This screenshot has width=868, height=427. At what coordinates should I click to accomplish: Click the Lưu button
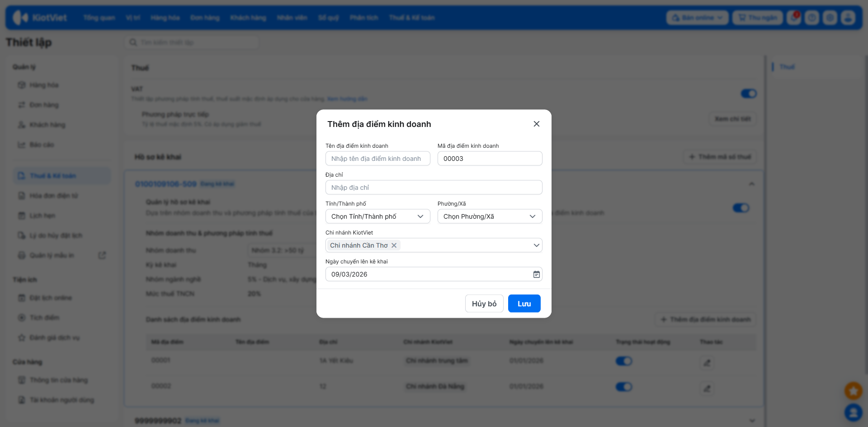coord(524,304)
